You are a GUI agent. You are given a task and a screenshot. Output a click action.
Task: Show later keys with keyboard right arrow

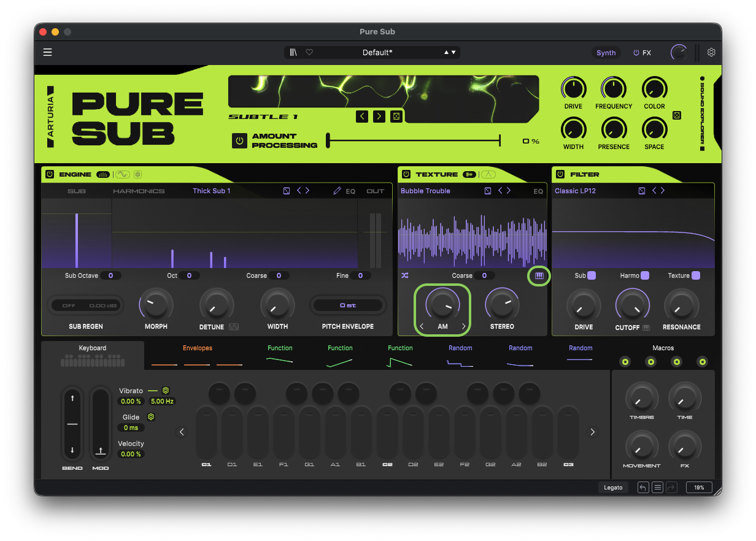point(592,432)
